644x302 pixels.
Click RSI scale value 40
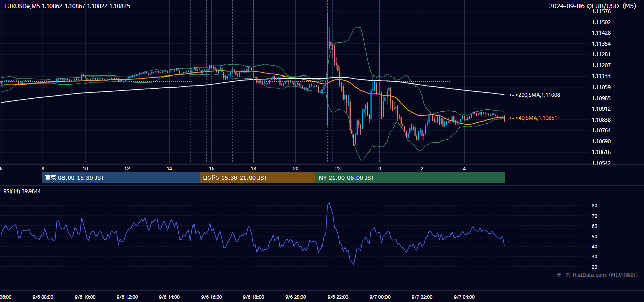tap(595, 246)
